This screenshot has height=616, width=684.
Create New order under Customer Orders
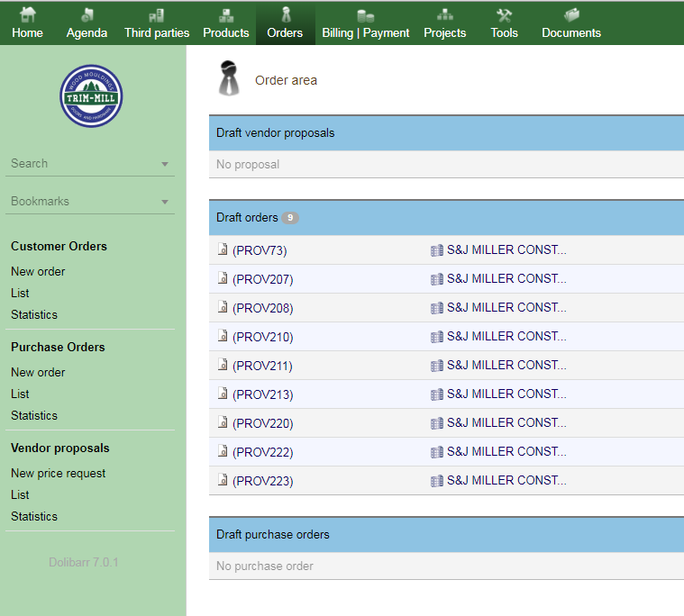(x=38, y=272)
